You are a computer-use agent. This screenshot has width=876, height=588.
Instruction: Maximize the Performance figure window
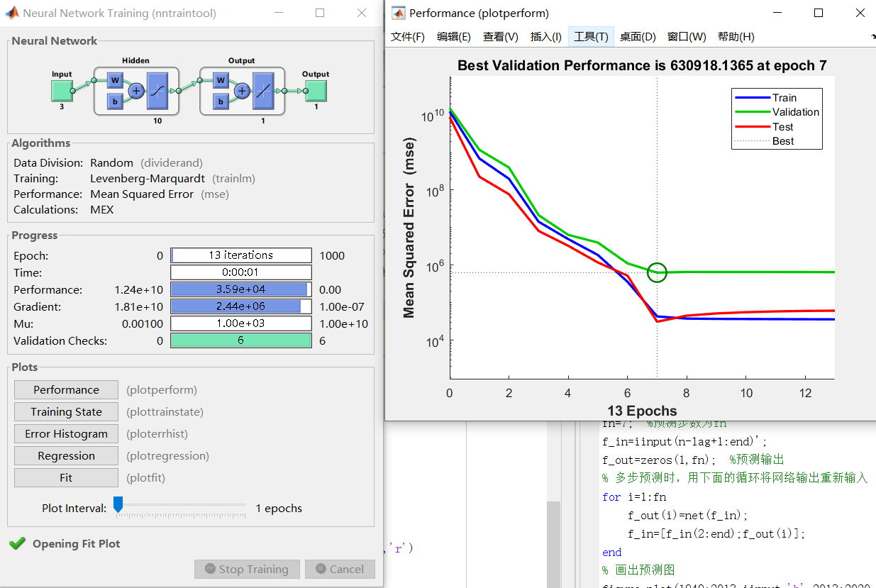[x=819, y=13]
